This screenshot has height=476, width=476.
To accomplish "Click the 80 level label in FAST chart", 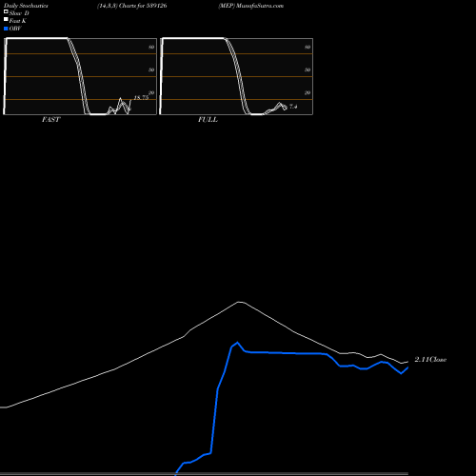I will [x=151, y=47].
